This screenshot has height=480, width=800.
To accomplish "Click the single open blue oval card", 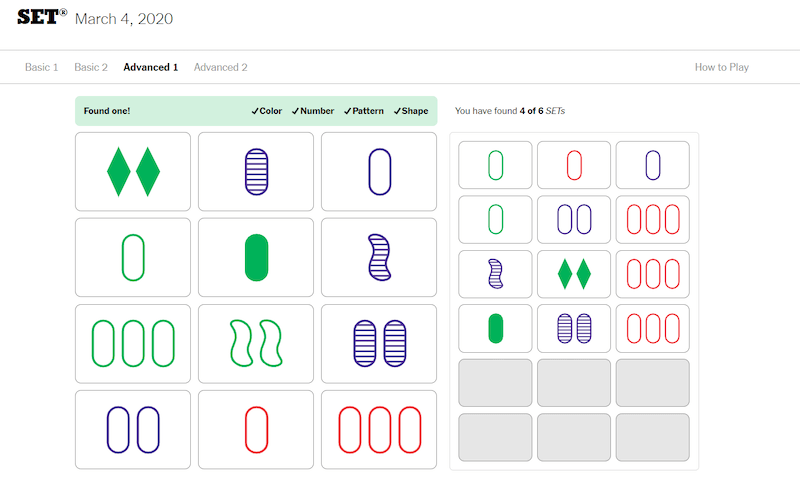I will click(379, 172).
